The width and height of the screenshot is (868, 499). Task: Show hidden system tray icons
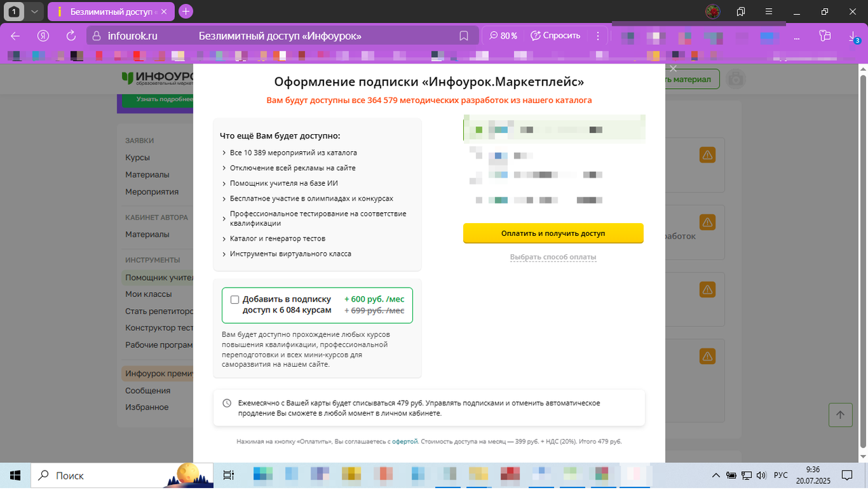[715, 475]
